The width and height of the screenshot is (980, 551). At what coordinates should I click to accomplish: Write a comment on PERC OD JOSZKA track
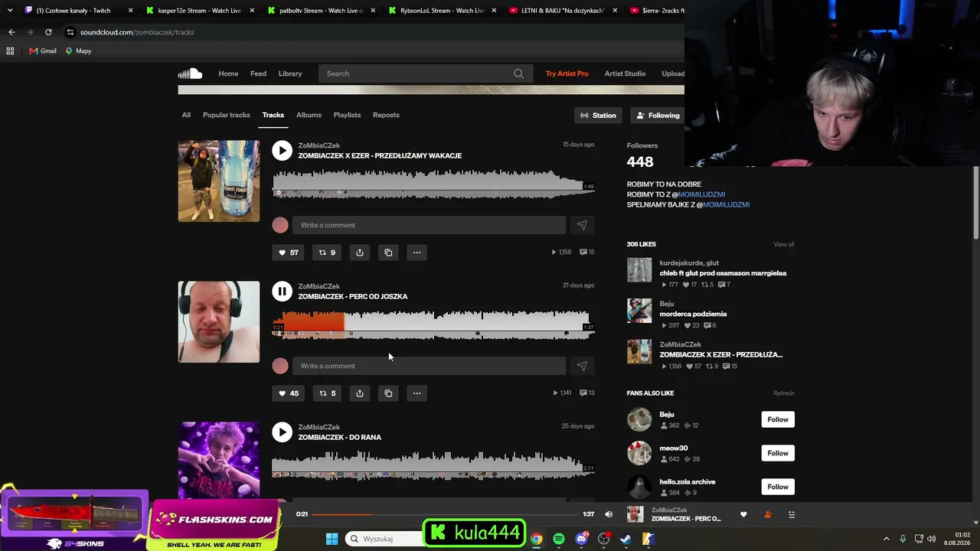coord(429,366)
